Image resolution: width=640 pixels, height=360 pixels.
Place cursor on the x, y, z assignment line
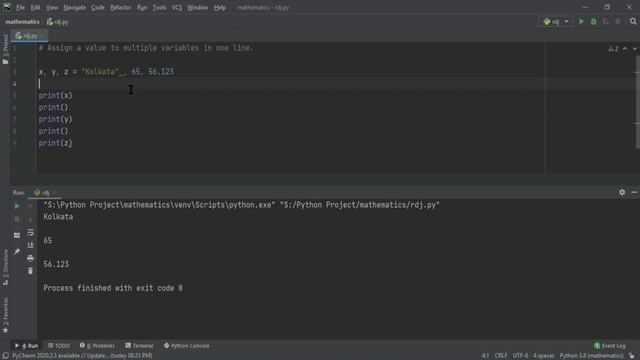(106, 72)
